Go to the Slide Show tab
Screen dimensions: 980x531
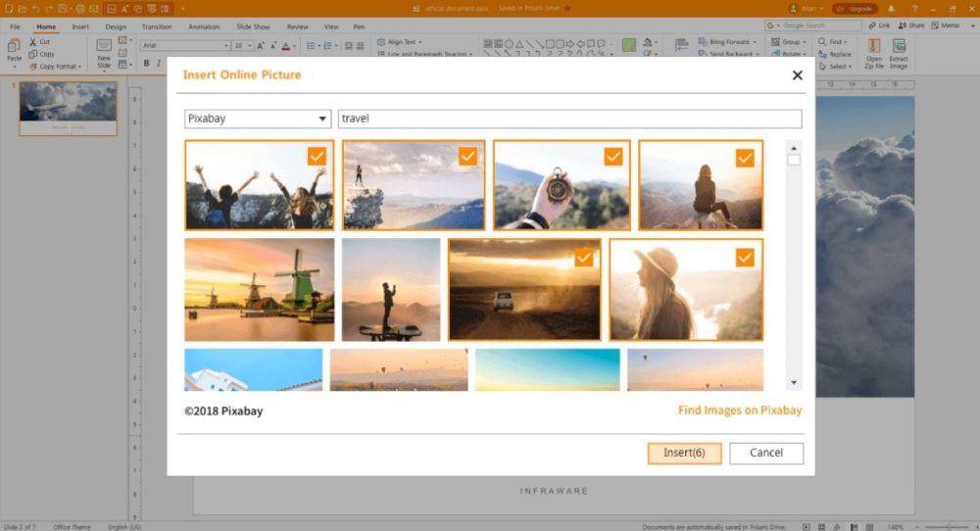(x=253, y=26)
